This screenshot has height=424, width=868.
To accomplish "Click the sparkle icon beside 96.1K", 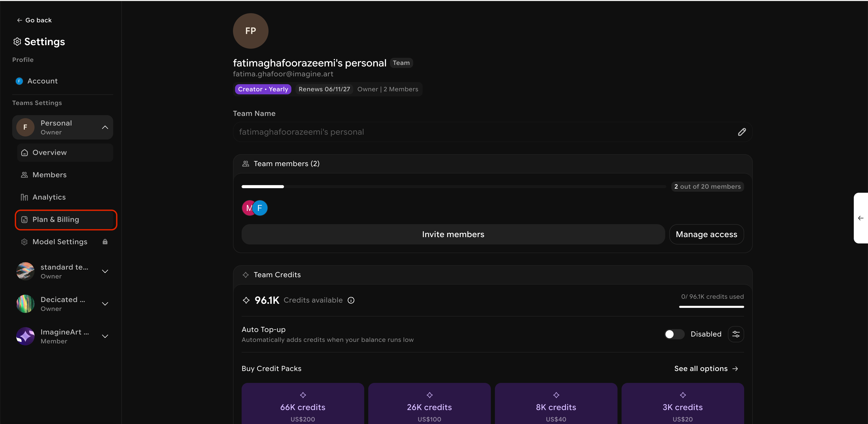I will pyautogui.click(x=246, y=300).
